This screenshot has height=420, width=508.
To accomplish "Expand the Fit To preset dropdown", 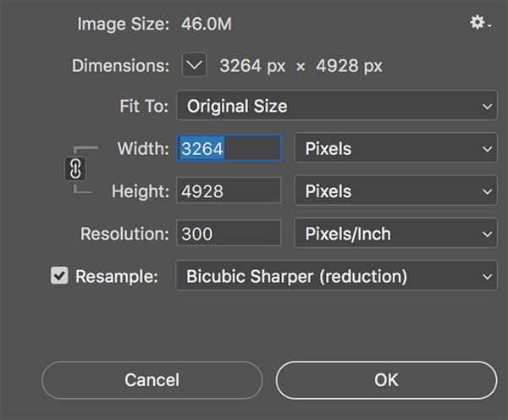I will (336, 107).
